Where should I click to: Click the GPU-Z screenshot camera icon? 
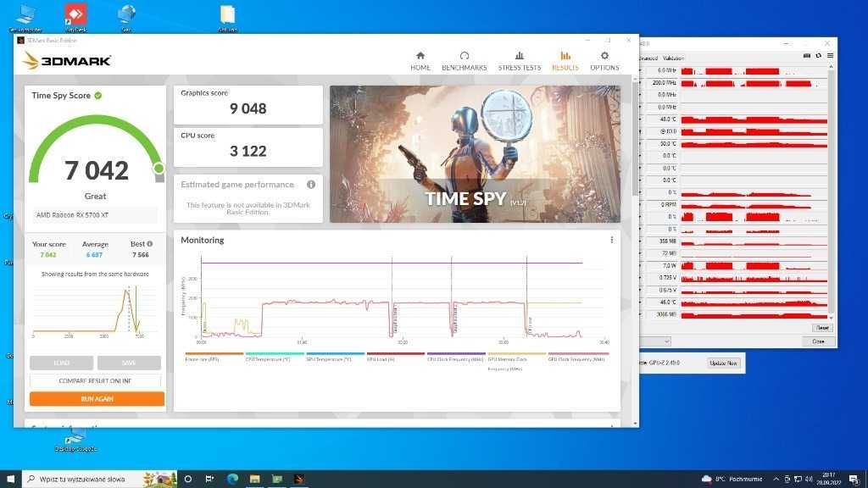click(x=807, y=55)
